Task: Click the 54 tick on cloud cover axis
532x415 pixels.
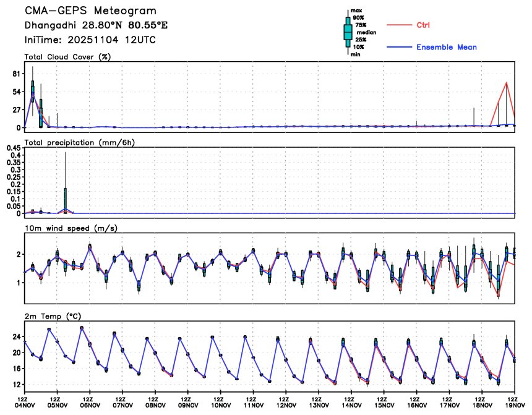Action: click(x=17, y=92)
